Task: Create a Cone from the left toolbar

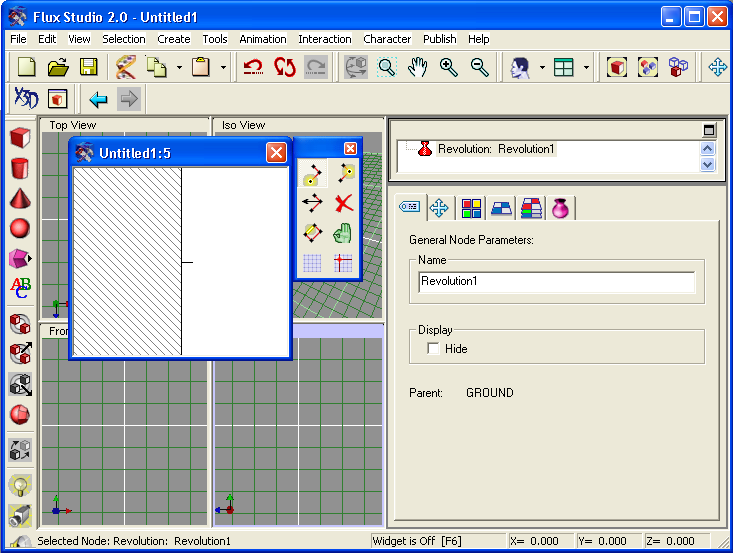Action: [20, 199]
